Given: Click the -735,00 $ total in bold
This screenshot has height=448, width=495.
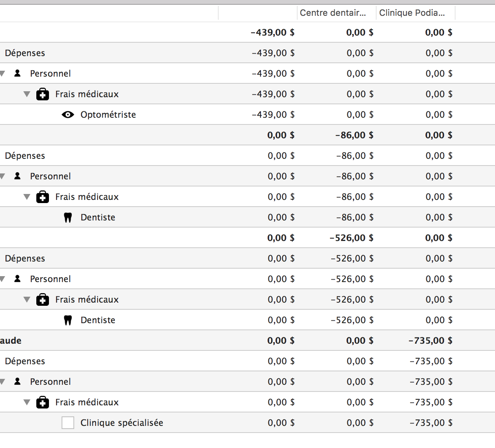Looking at the screenshot, I should [x=430, y=341].
